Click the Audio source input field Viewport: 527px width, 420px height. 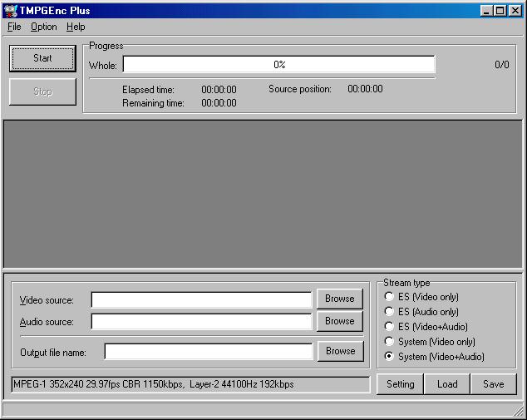[x=201, y=322]
